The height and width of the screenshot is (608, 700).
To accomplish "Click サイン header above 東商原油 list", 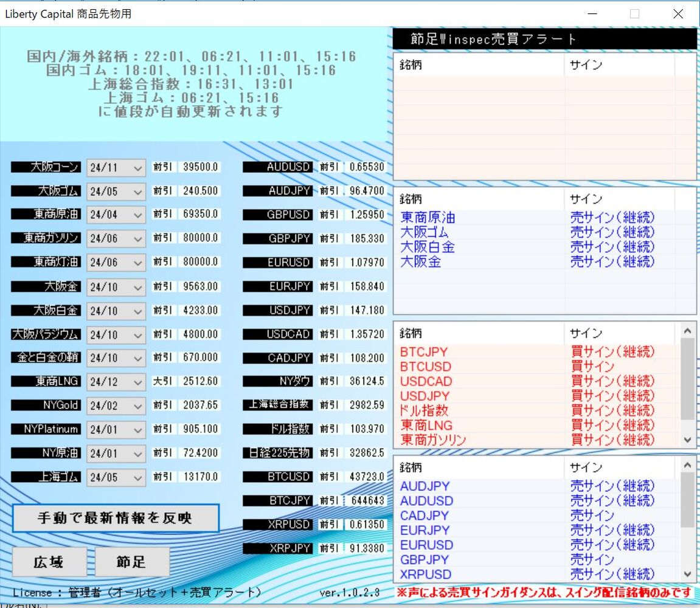I will pos(620,199).
